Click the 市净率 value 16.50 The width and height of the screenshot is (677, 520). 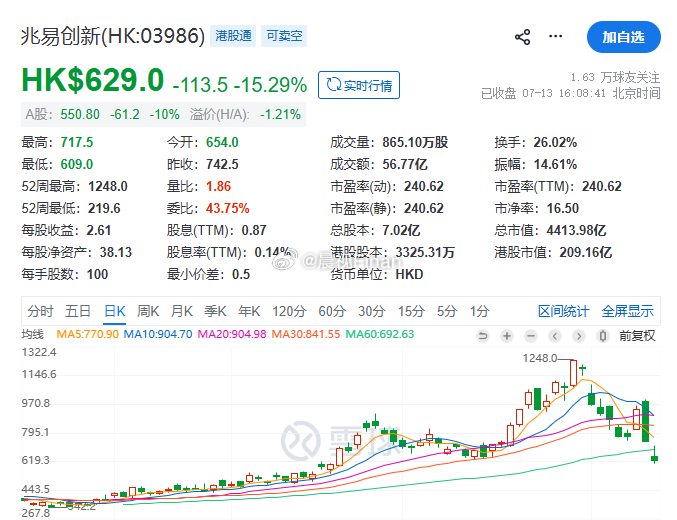tap(563, 209)
